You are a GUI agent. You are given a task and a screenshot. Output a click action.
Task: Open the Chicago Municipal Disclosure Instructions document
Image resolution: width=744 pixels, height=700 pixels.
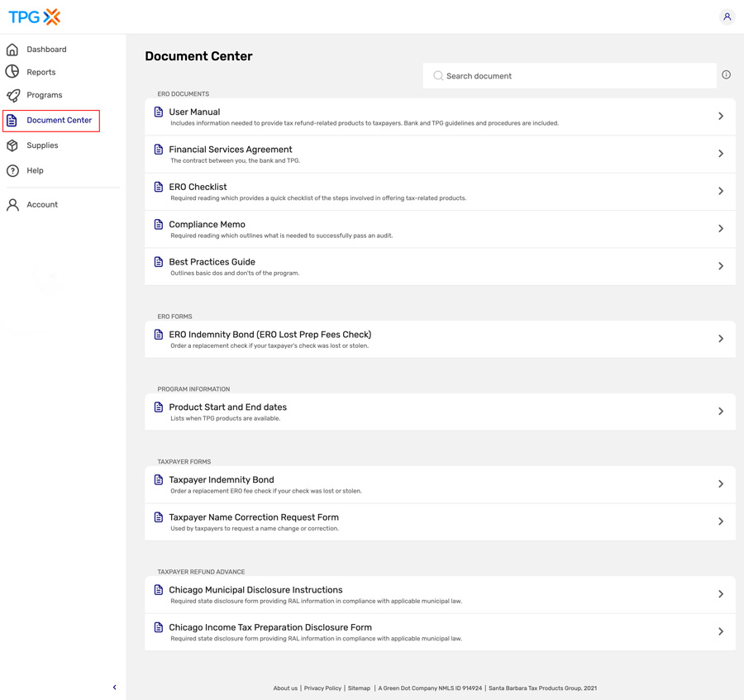255,589
